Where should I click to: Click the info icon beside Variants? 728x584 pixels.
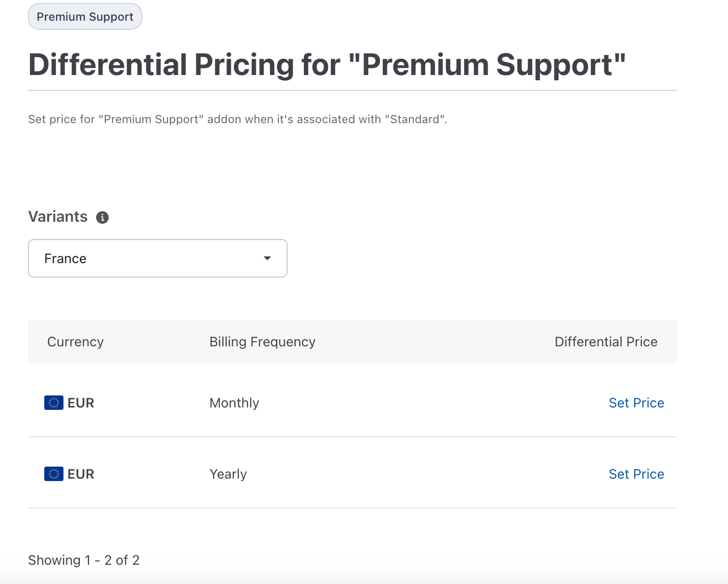102,217
